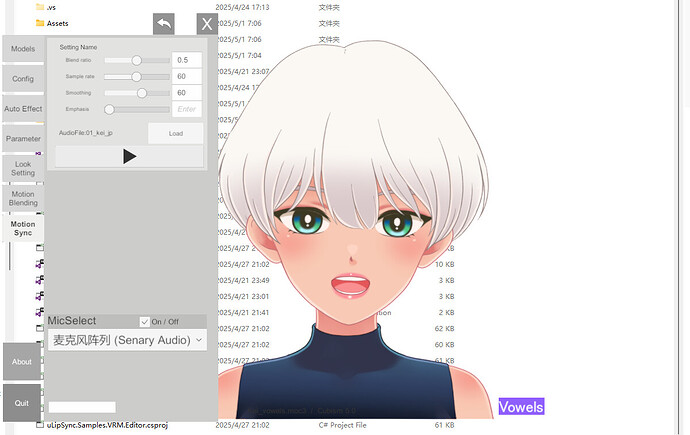
Task: Click the Smoothing value field
Action: point(187,92)
